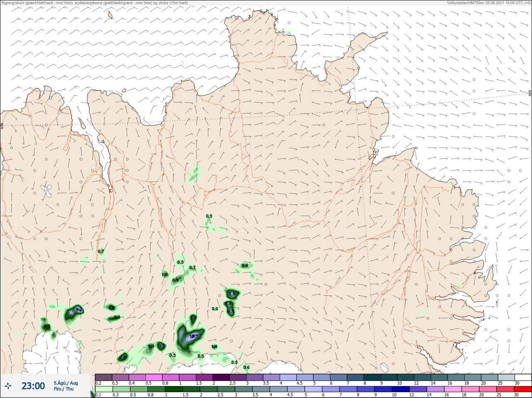Click the date text '5.Ágú./ Aug'
This screenshot has width=532, height=398.
(66, 383)
